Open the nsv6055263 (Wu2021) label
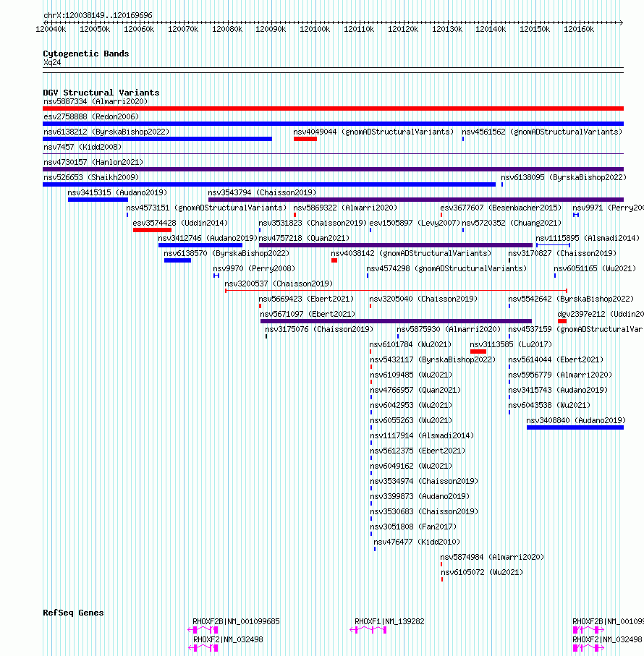Image resolution: width=644 pixels, height=656 pixels. point(411,421)
